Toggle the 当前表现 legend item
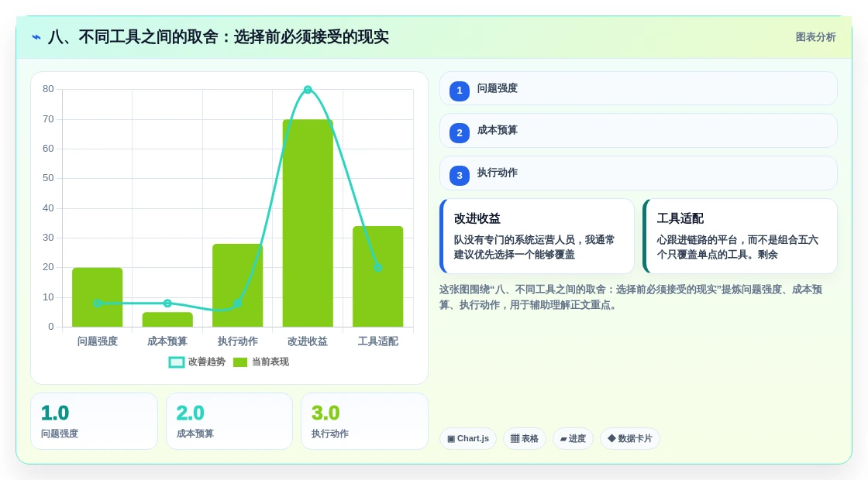Screen dimensions: 868x480 pyautogui.click(x=261, y=362)
